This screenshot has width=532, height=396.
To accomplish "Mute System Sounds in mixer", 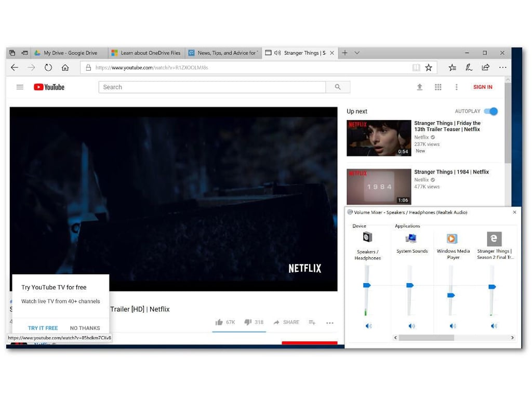I will tap(411, 326).
